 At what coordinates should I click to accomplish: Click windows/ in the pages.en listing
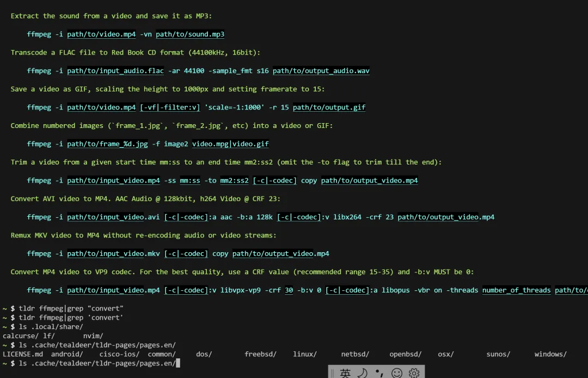click(x=550, y=354)
